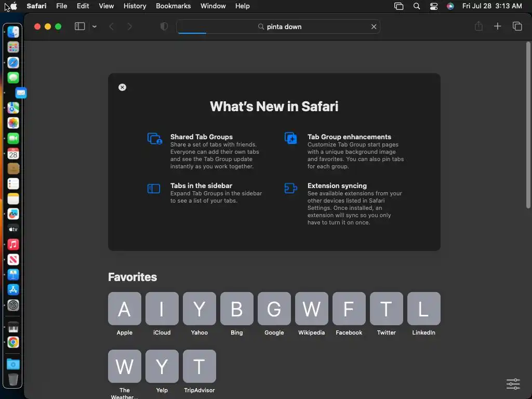Image resolution: width=532 pixels, height=399 pixels.
Task: Open Spotlight search in menu bar
Action: click(x=417, y=6)
